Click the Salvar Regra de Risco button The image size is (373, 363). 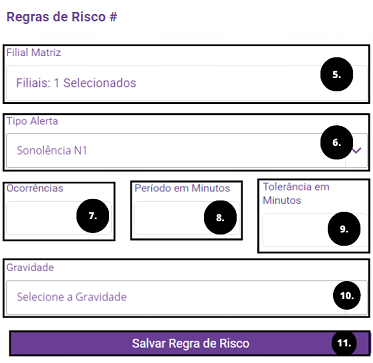[x=189, y=343]
